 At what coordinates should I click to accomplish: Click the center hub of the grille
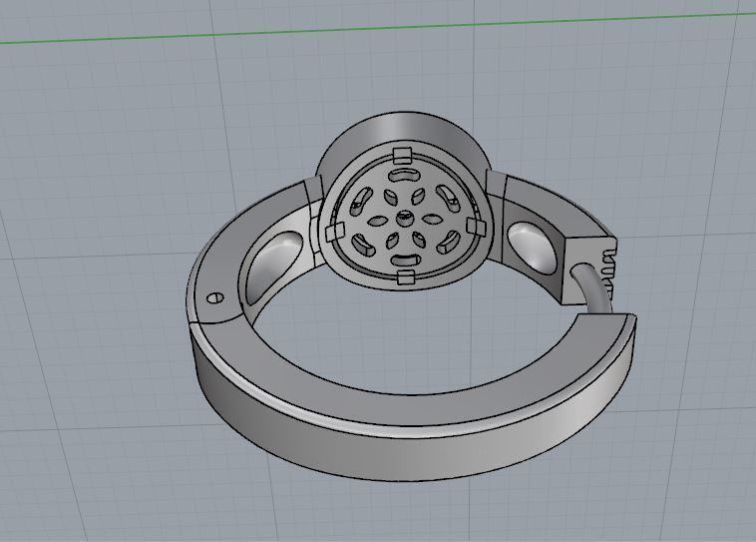point(404,219)
